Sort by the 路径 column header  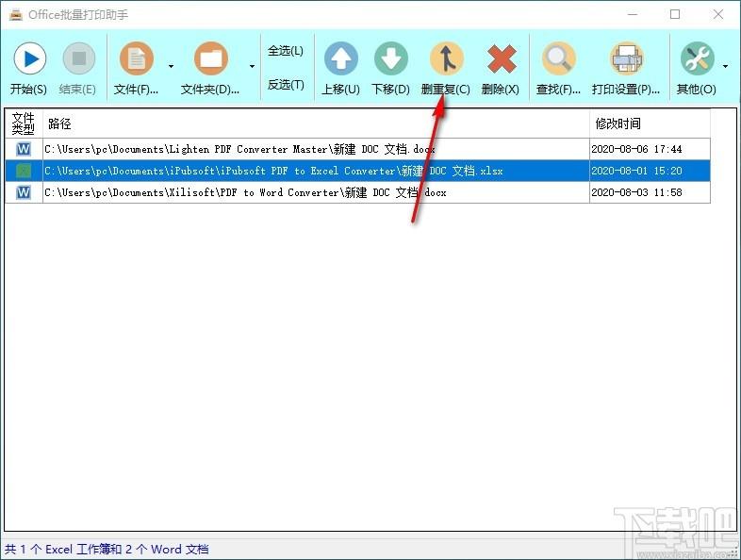pos(316,124)
